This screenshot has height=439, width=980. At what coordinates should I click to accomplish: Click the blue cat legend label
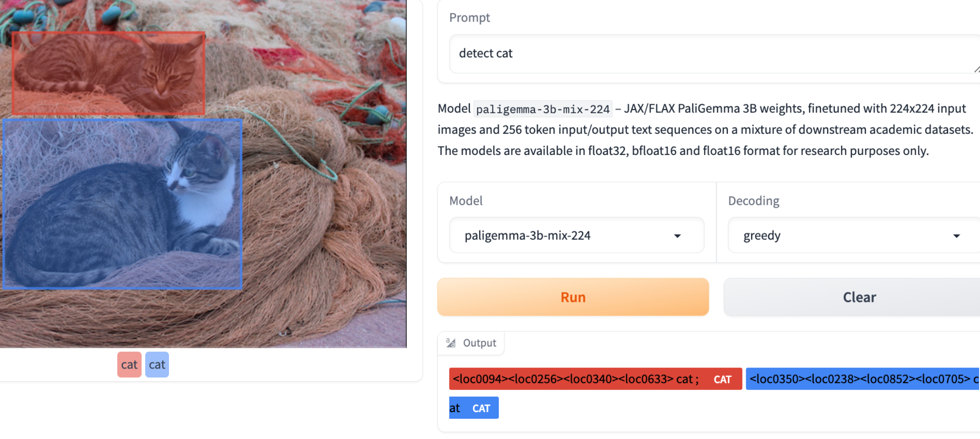tap(157, 364)
